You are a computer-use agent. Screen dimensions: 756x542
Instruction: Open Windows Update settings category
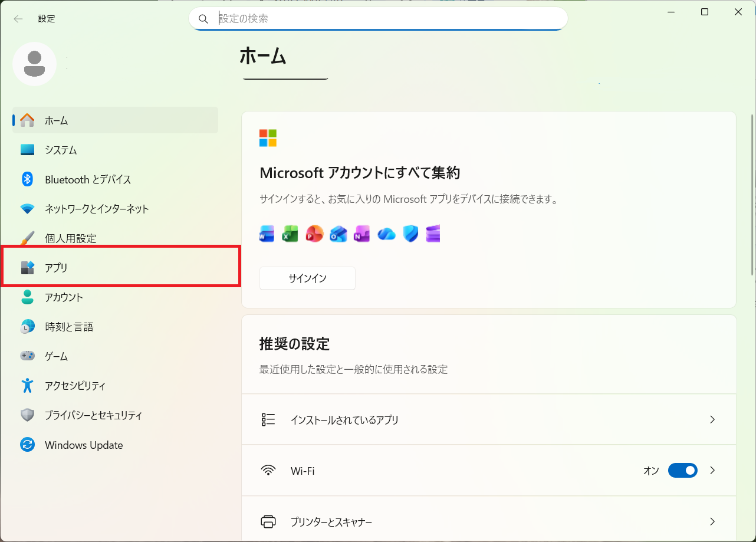click(x=116, y=445)
